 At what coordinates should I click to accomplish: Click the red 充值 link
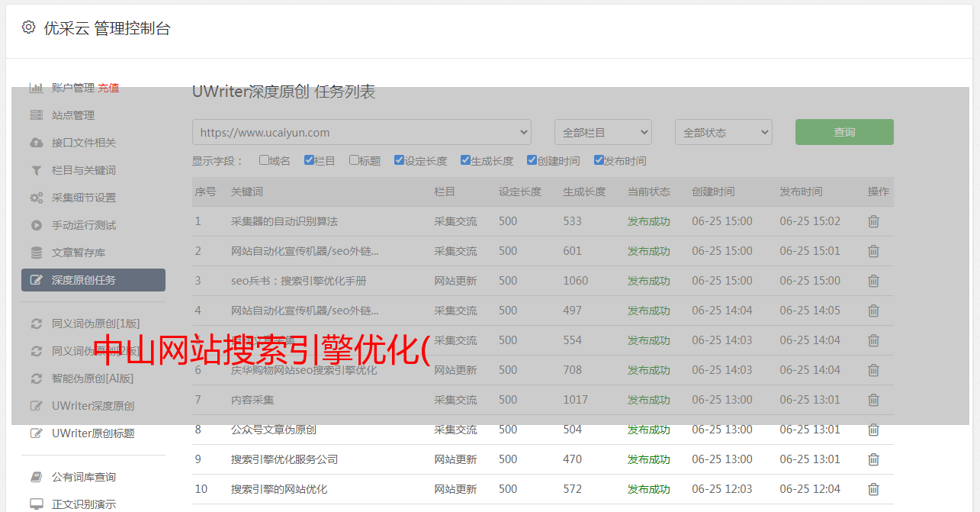(x=108, y=88)
